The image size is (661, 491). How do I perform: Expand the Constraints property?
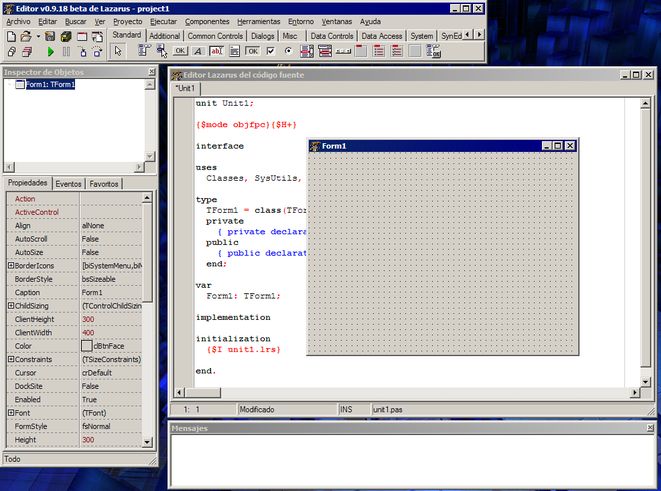(x=11, y=359)
